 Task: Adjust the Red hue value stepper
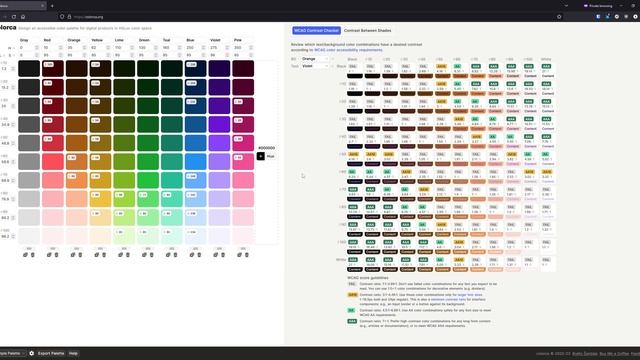pyautogui.click(x=60, y=48)
